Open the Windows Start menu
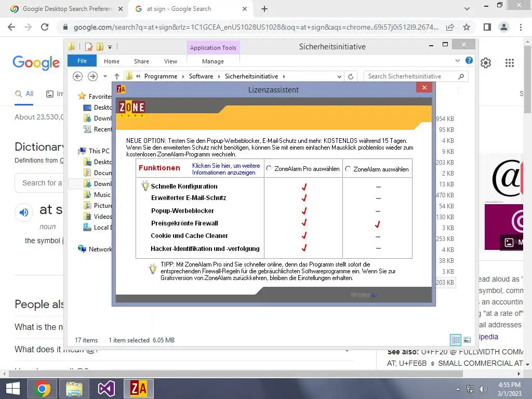The width and height of the screenshot is (532, 399). [x=12, y=389]
